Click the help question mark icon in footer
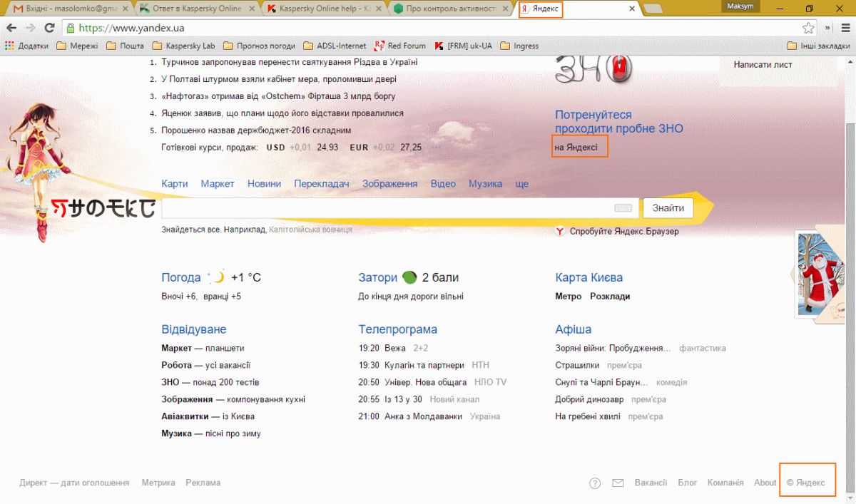Image resolution: width=856 pixels, height=504 pixels. click(x=595, y=483)
